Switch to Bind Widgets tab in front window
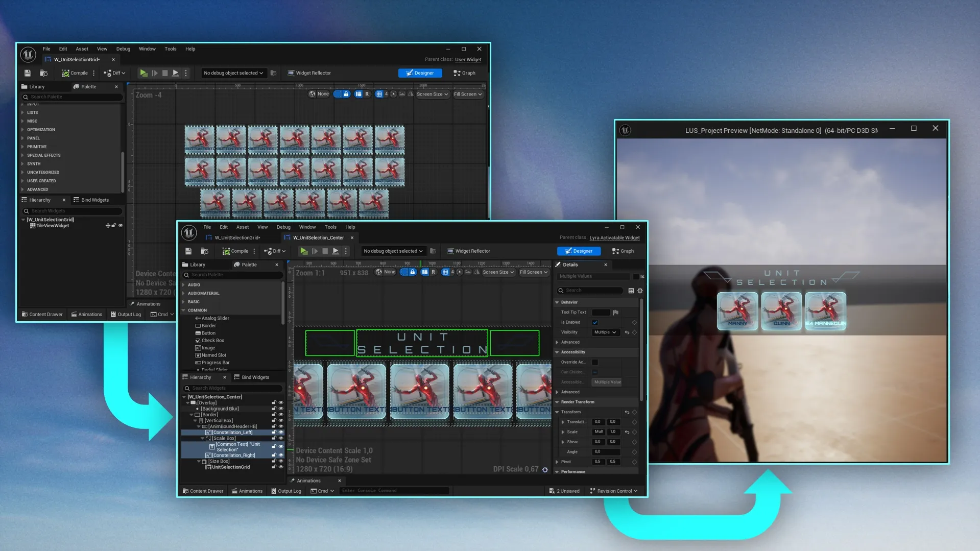This screenshot has height=551, width=980. (251, 377)
